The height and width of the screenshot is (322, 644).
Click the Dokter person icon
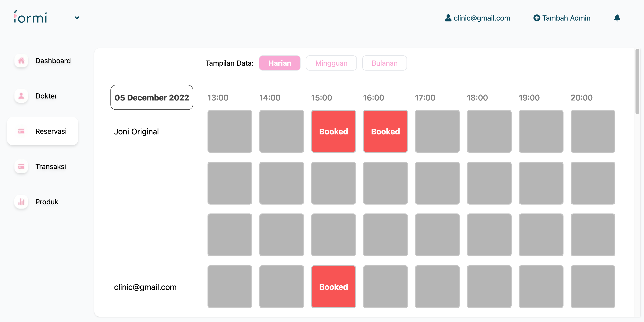(x=21, y=96)
